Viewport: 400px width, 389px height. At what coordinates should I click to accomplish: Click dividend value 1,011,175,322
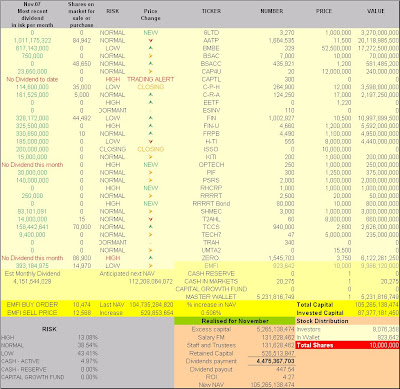32,40
